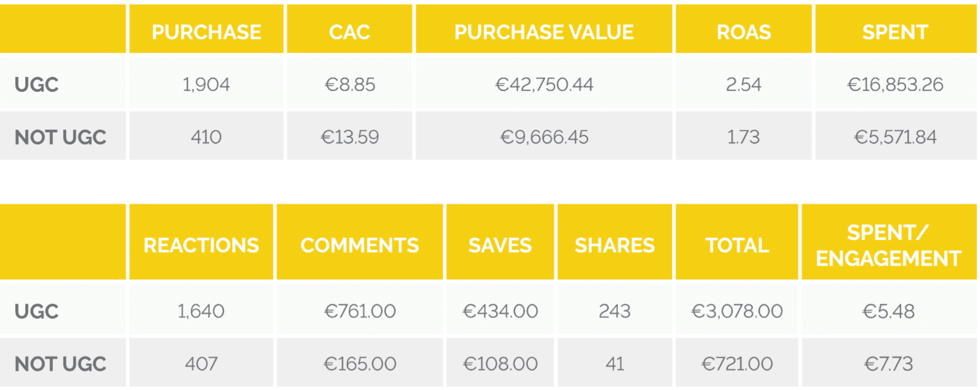The image size is (980, 390).
Task: Select the UGC total value €3,078.00
Action: [x=737, y=311]
